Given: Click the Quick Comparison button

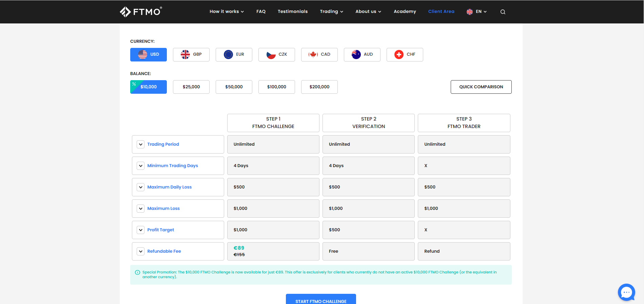Looking at the screenshot, I should [x=481, y=87].
